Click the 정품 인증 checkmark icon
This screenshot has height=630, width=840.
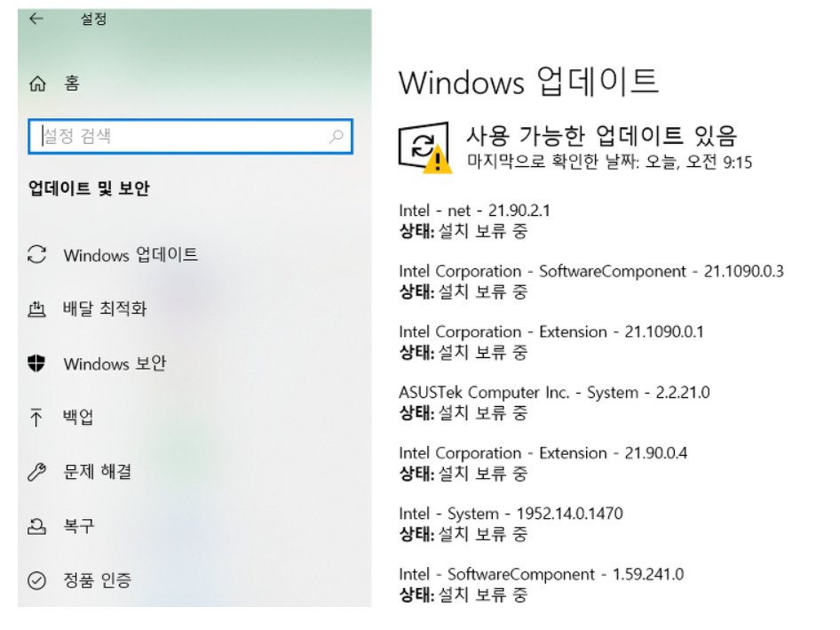pos(36,580)
